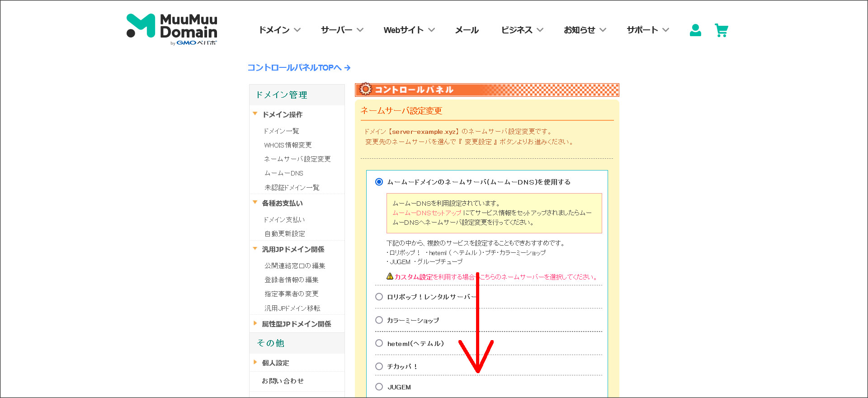868x398 pixels.
Task: Select カラーミーショップ radio option
Action: (379, 320)
